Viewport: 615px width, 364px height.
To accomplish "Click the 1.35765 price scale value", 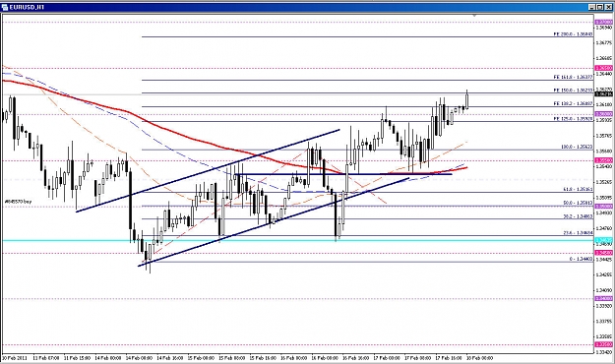I will [x=603, y=136].
